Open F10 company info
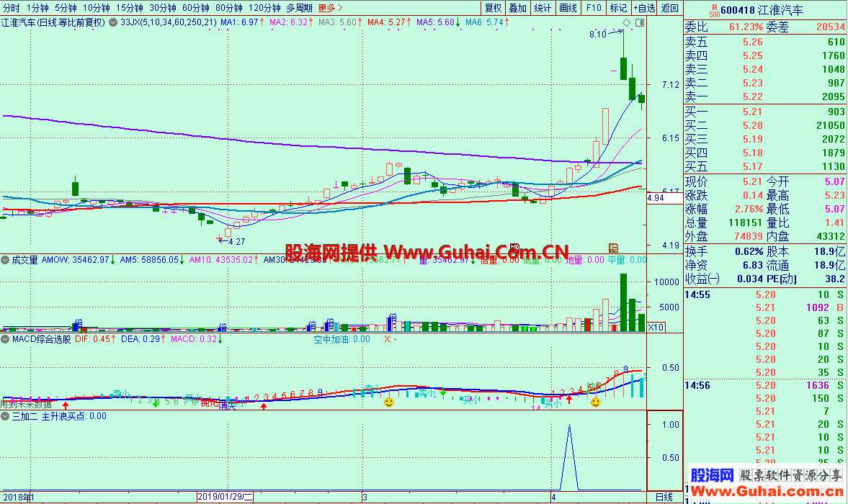Screen dimensions: 848x504 pos(593,8)
